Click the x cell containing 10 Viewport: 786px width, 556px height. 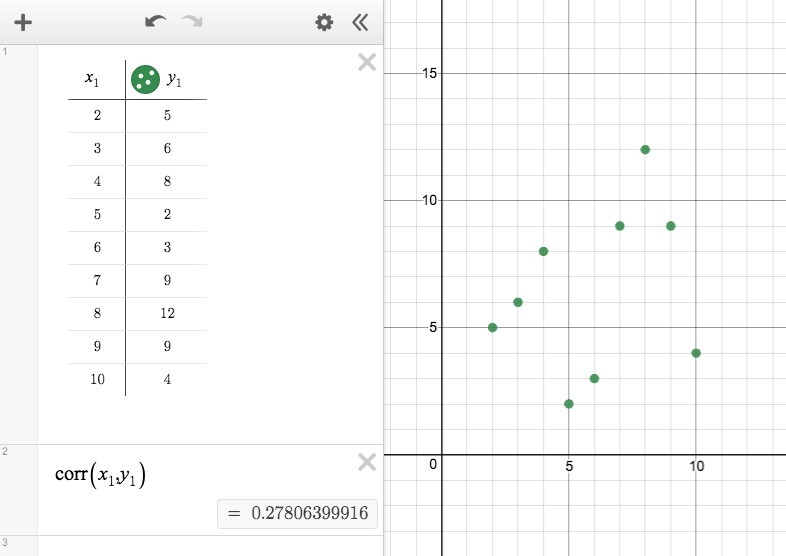click(97, 379)
